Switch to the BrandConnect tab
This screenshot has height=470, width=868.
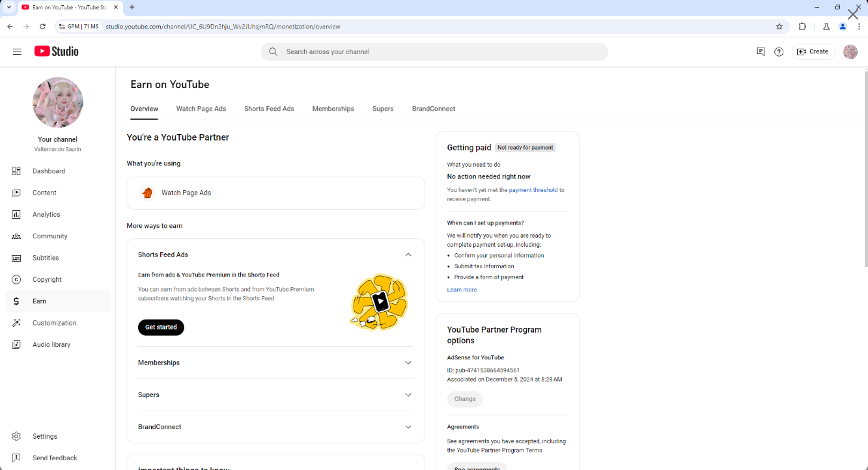click(x=434, y=109)
